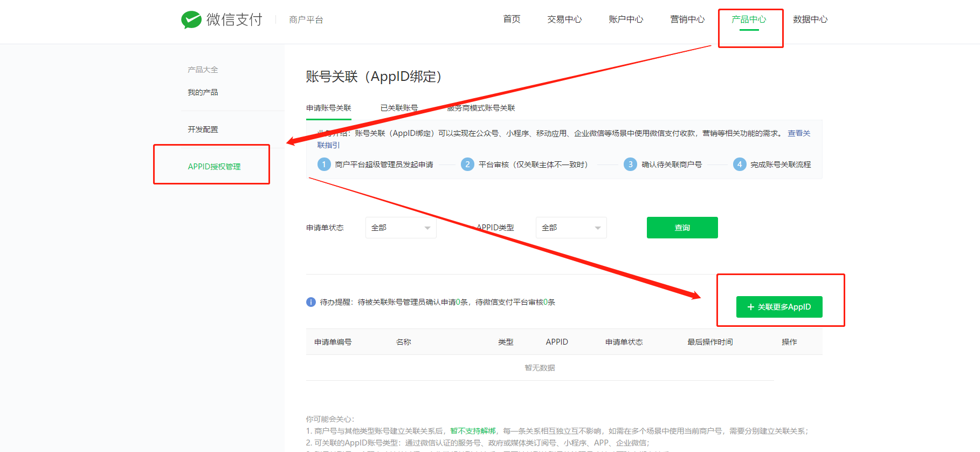Image resolution: width=980 pixels, height=452 pixels.
Task: Open 交易中心 in top navigation
Action: [564, 19]
